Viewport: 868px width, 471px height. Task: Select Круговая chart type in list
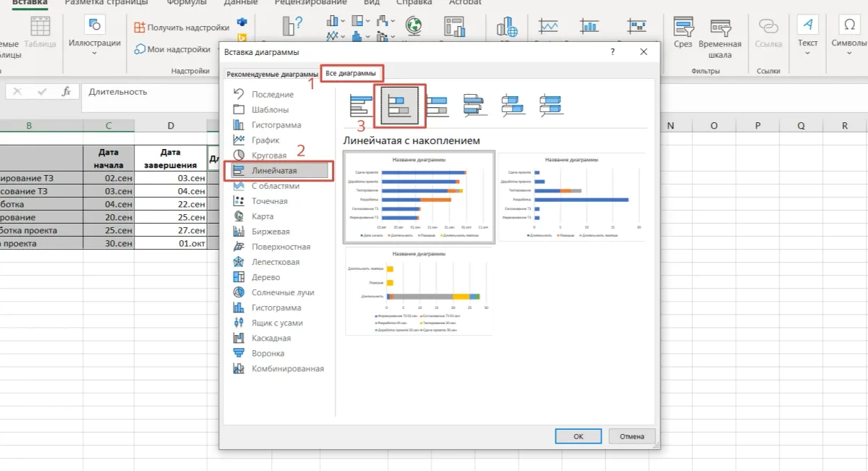pyautogui.click(x=268, y=156)
